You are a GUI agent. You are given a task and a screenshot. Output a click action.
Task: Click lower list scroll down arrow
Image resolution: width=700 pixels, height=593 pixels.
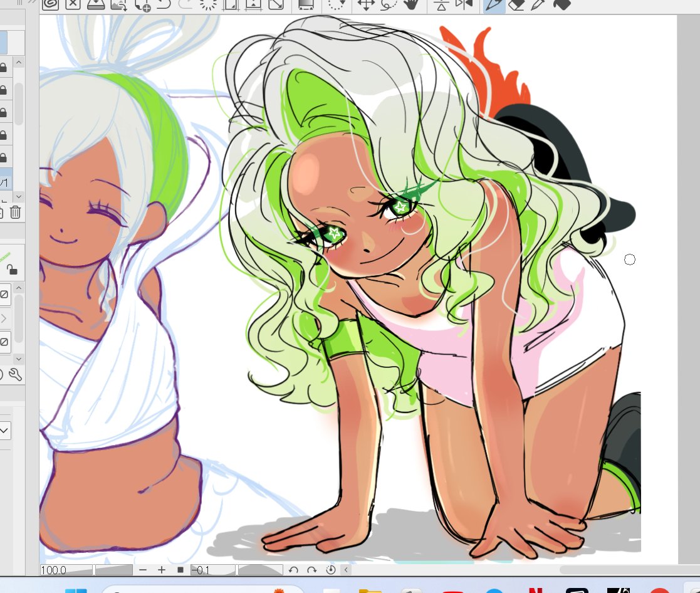pos(19,359)
